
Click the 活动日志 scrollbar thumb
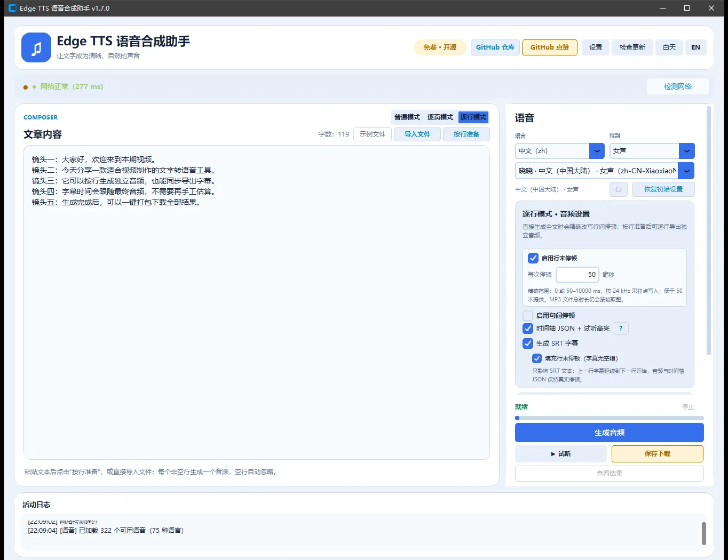coord(703,533)
